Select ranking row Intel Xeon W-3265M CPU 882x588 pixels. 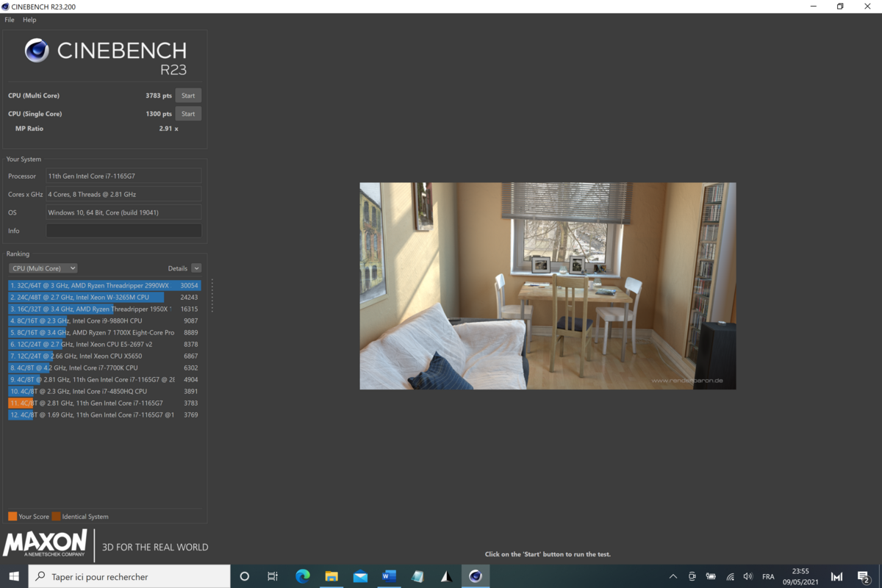tap(104, 297)
